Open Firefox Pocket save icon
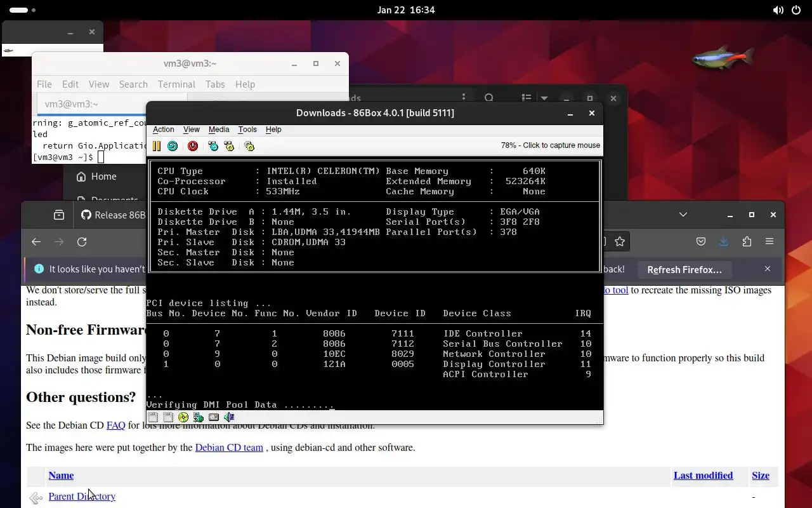Screen dimensions: 812x508 pyautogui.click(x=701, y=241)
